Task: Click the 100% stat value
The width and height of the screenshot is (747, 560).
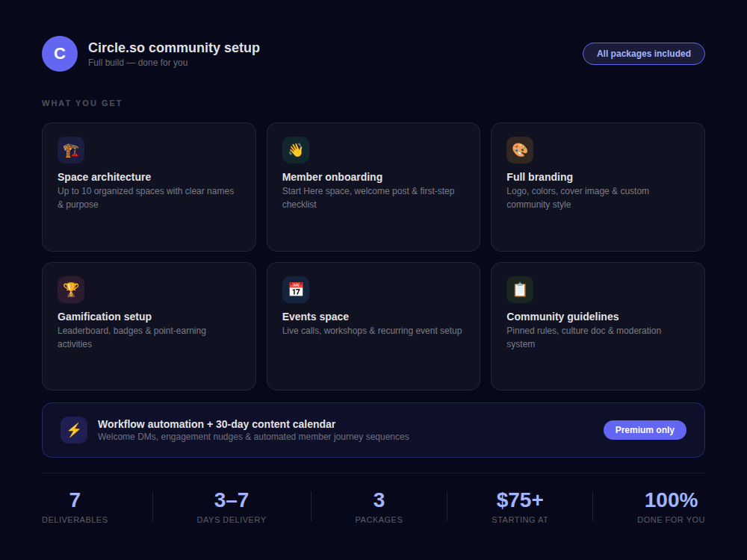Action: (x=672, y=500)
